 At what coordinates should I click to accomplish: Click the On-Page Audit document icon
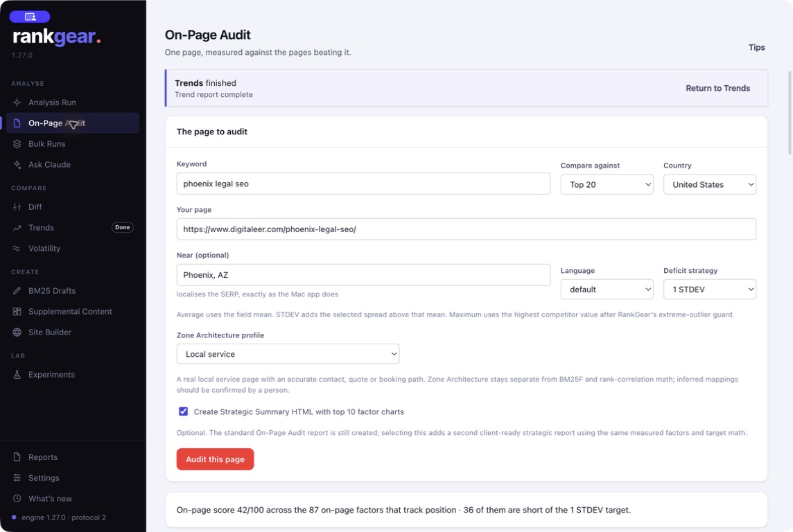click(x=17, y=123)
